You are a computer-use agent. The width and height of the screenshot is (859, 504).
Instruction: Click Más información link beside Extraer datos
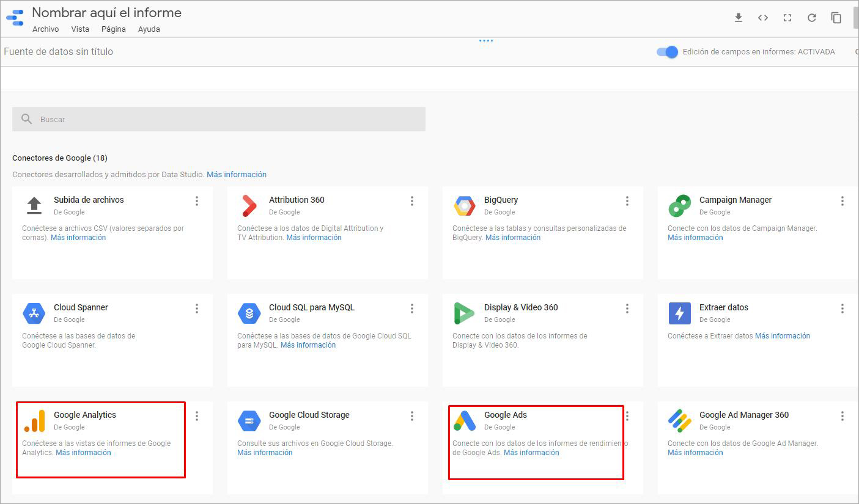click(782, 336)
